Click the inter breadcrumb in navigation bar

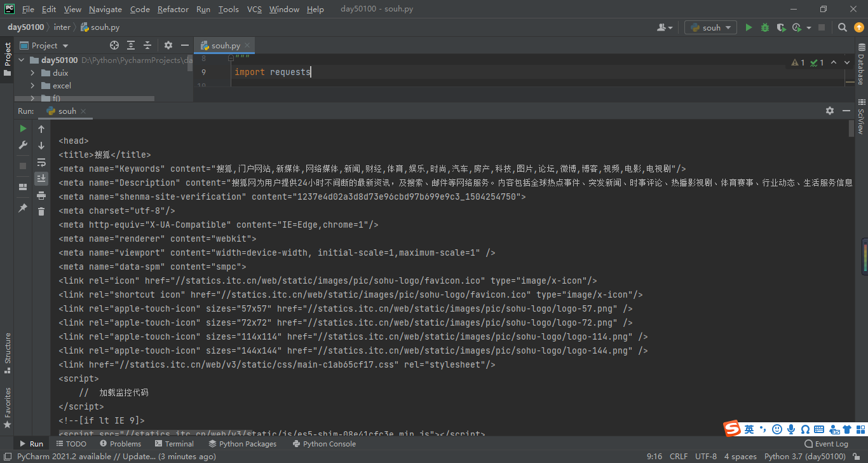click(62, 27)
